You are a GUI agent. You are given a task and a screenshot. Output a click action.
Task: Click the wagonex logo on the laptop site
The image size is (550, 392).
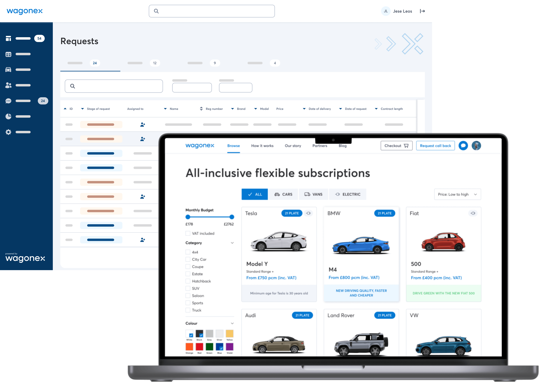(200, 146)
